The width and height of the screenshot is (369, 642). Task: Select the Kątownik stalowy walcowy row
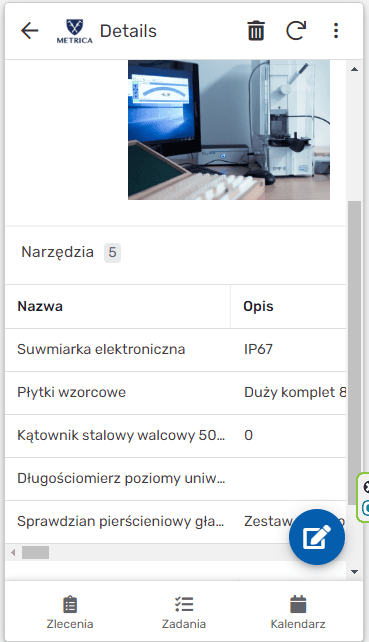pos(176,435)
